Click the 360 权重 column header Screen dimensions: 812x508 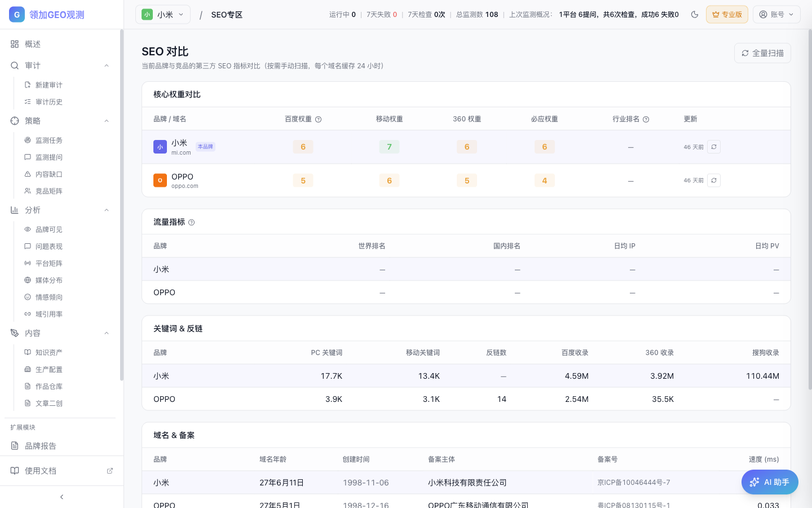pos(467,119)
